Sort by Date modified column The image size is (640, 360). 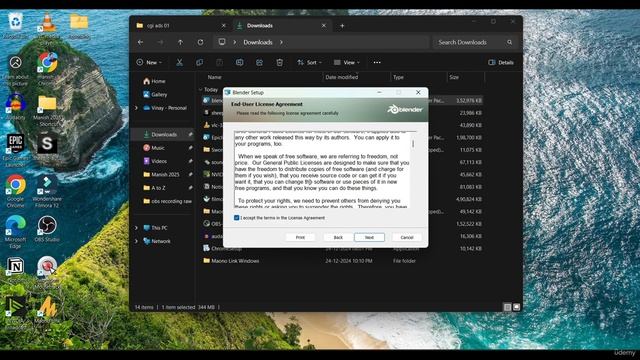[x=342, y=77]
